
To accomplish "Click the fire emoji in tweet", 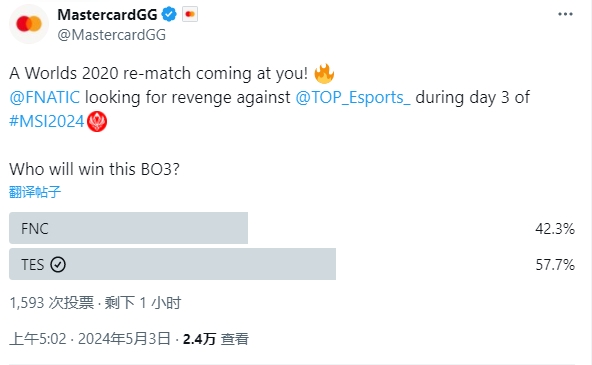I will 324,73.
